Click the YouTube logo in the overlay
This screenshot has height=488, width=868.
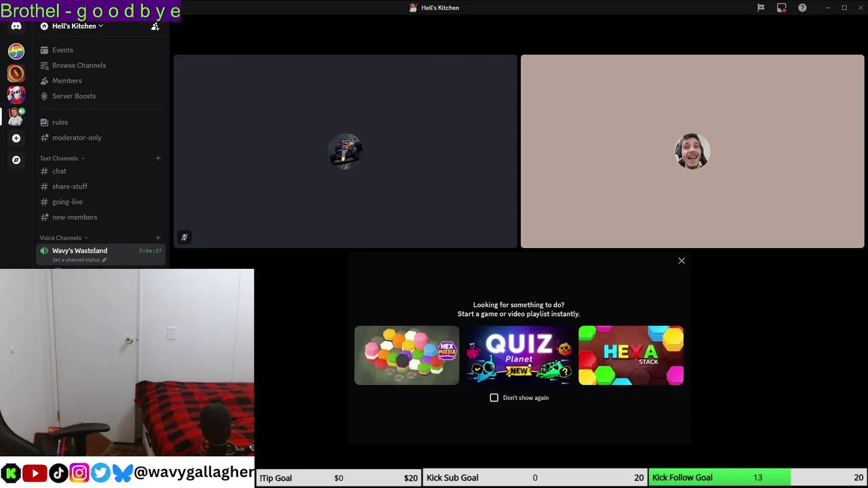coord(35,473)
